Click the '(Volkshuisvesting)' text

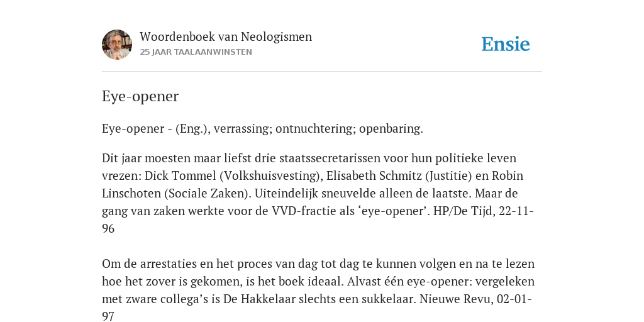point(272,176)
